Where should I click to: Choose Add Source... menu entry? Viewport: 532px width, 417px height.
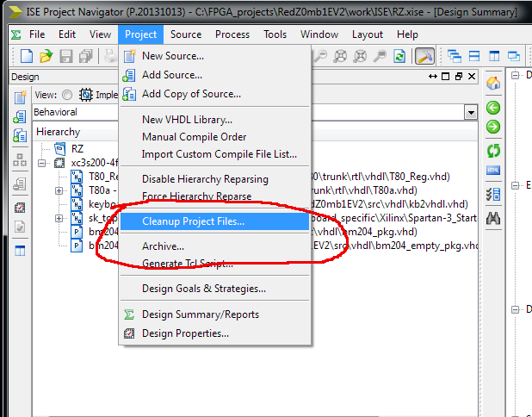[214, 75]
